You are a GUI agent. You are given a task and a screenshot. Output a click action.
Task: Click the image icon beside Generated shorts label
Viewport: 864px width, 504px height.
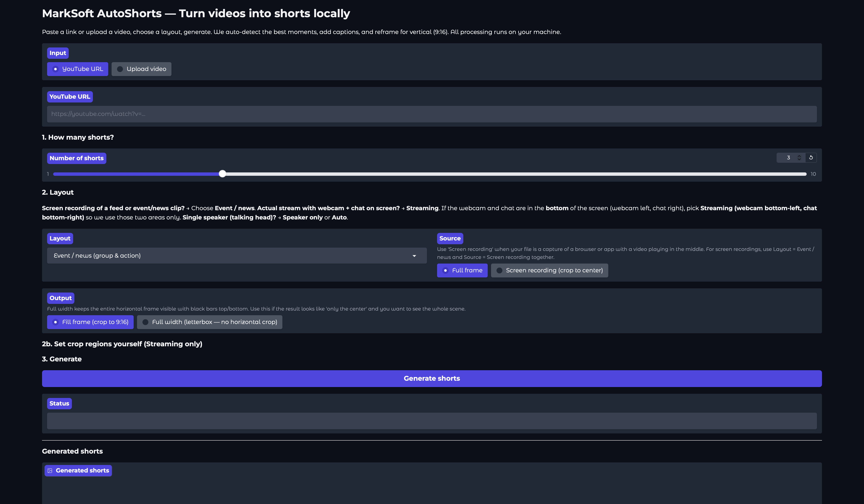coord(50,470)
